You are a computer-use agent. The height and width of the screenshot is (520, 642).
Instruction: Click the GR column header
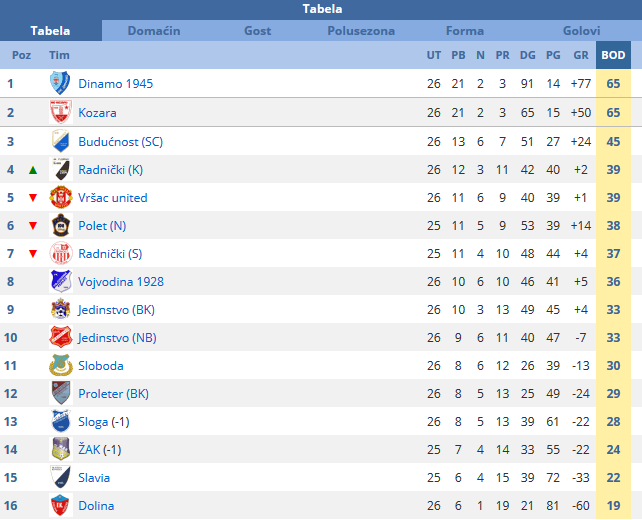coord(581,55)
